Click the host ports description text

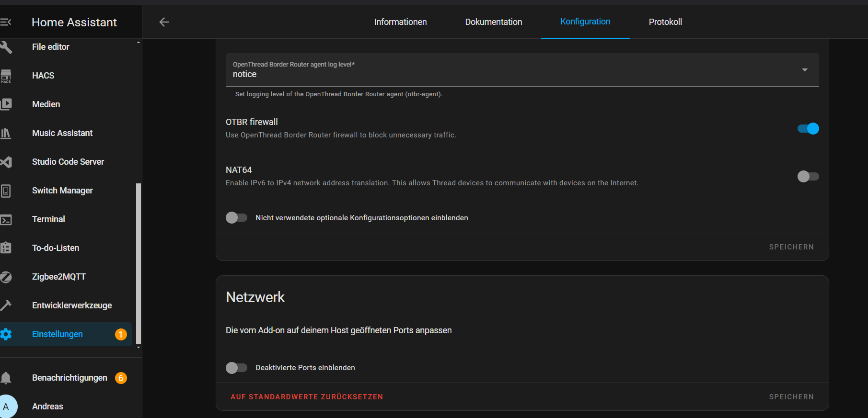pos(338,330)
